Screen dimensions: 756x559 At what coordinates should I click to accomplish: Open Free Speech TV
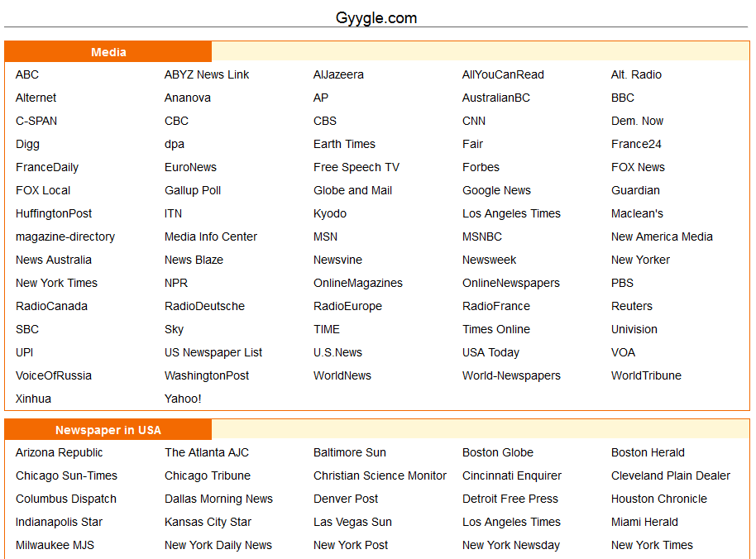356,167
